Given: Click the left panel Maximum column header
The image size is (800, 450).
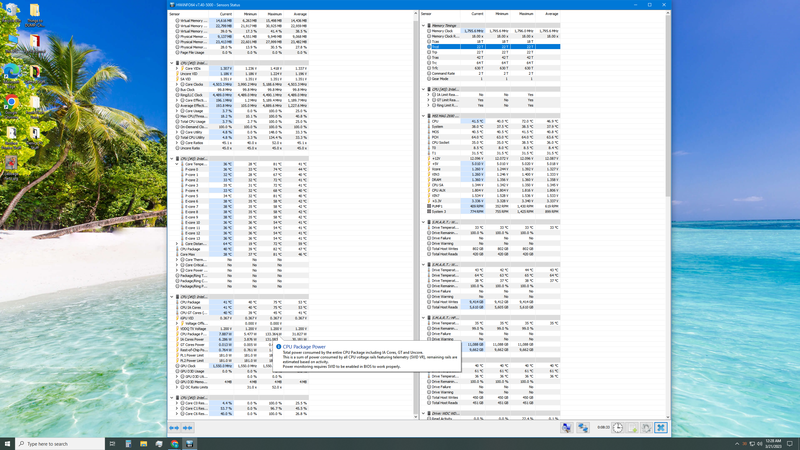Looking at the screenshot, I should pyautogui.click(x=271, y=14).
